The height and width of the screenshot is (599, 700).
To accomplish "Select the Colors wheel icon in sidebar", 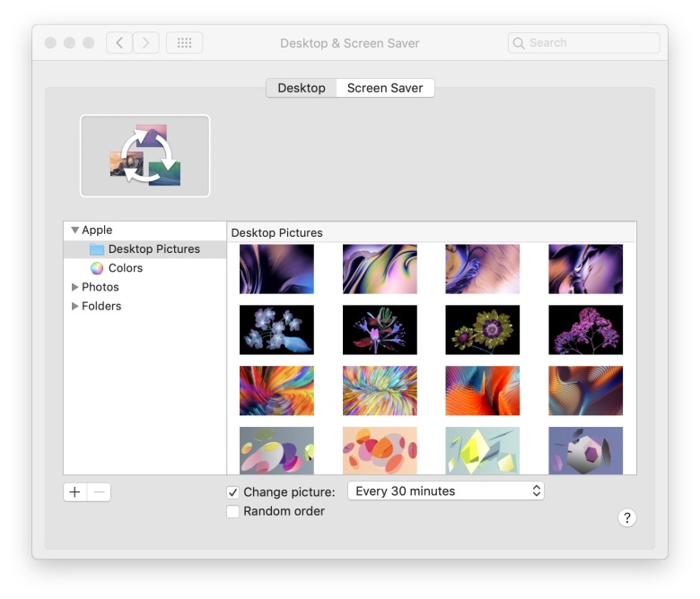I will pos(97,268).
